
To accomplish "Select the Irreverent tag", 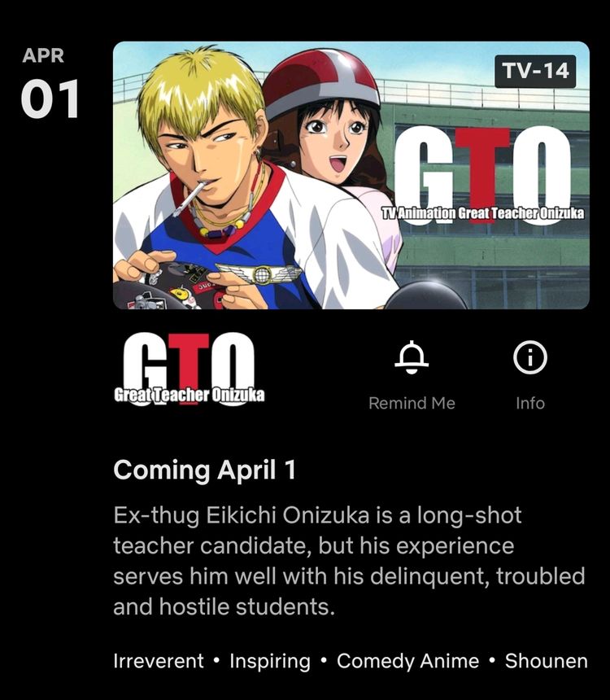I will coord(159,661).
